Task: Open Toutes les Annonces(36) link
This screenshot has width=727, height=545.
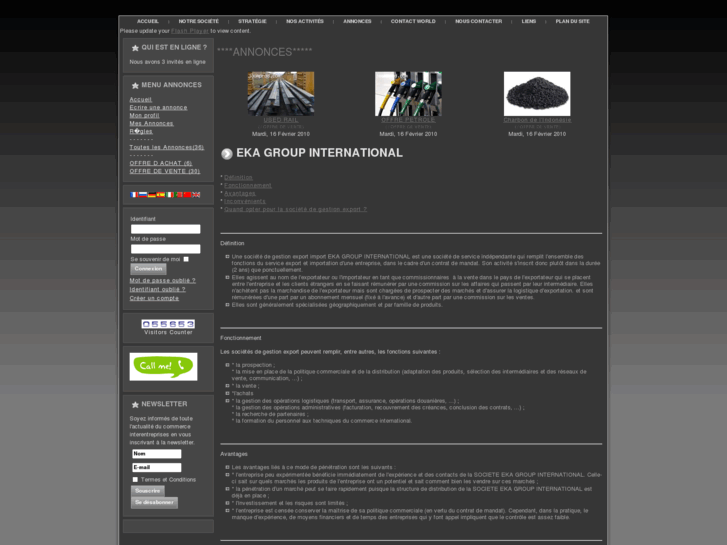Action: coord(166,147)
